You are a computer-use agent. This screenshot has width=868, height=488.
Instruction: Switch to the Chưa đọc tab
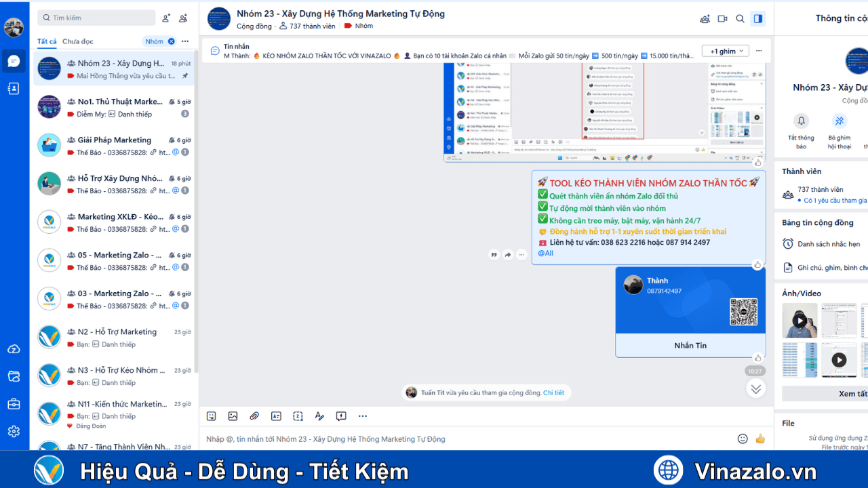pyautogui.click(x=78, y=41)
